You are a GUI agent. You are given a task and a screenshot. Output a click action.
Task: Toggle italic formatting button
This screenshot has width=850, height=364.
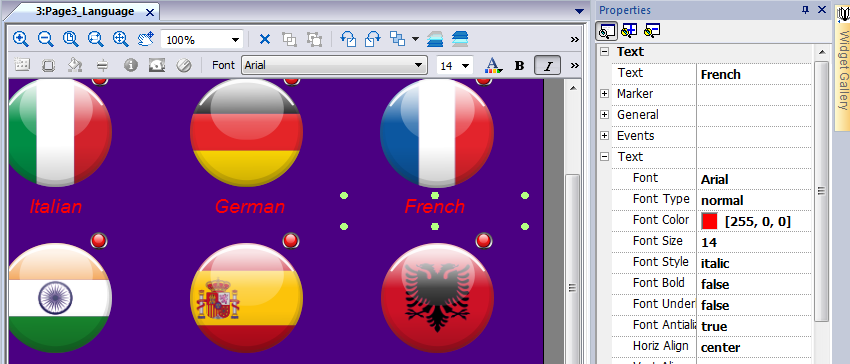pos(548,66)
